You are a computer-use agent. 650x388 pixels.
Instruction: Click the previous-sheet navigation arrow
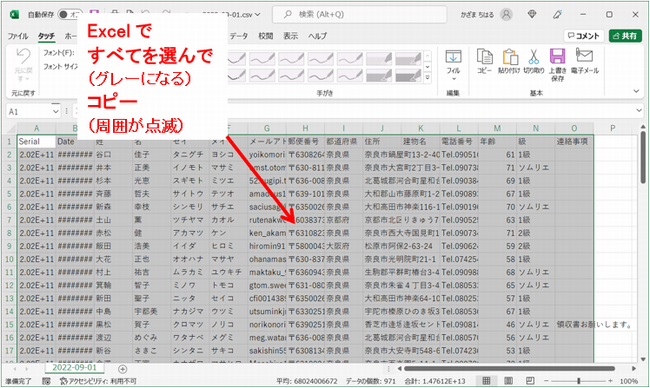point(15,369)
